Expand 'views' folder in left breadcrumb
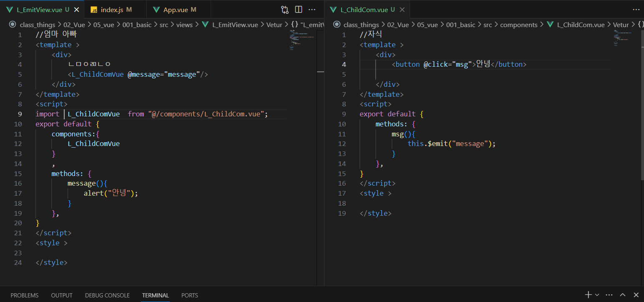 point(184,25)
